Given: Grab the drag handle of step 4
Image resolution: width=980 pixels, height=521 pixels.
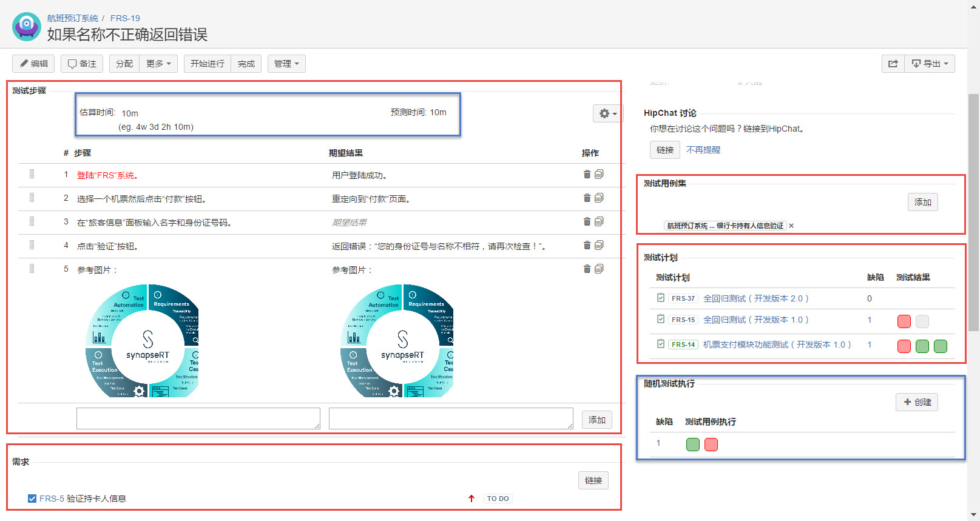Looking at the screenshot, I should (32, 245).
